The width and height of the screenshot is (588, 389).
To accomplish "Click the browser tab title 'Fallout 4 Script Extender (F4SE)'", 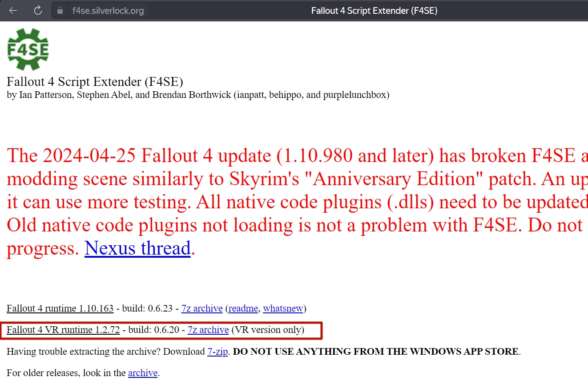I will point(374,11).
